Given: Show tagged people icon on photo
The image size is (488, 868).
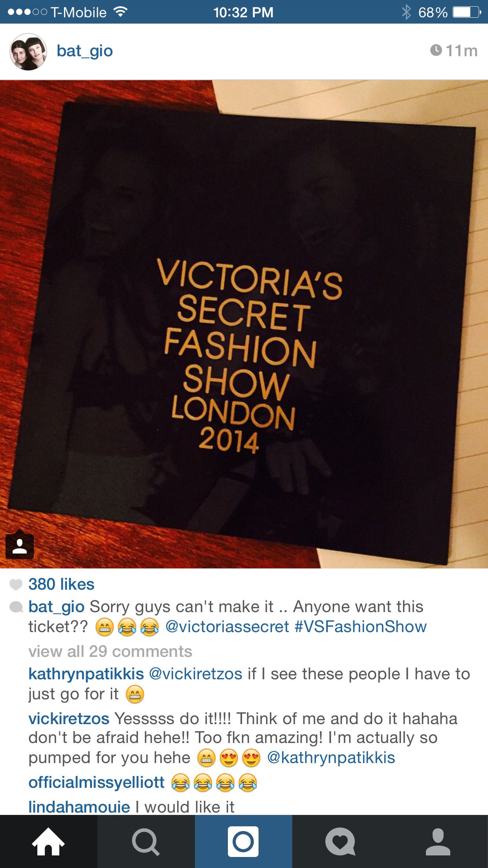Looking at the screenshot, I should [x=20, y=545].
